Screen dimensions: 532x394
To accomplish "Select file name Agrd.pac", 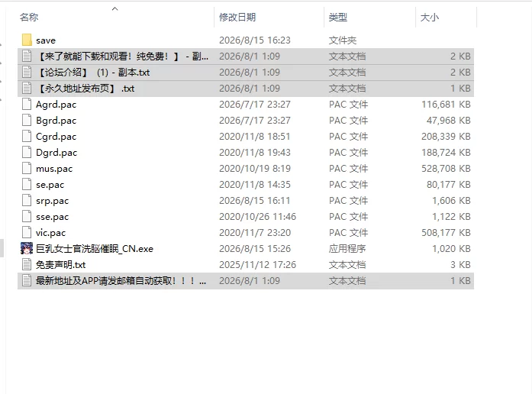I will (56, 105).
